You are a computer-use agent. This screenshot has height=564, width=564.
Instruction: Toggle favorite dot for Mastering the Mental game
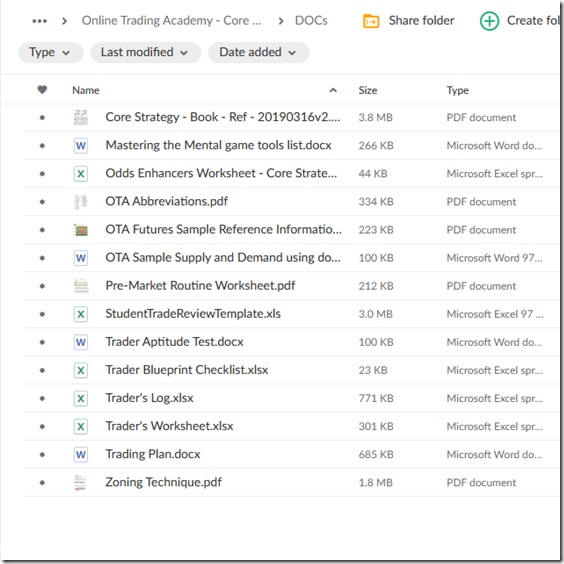pyautogui.click(x=42, y=146)
